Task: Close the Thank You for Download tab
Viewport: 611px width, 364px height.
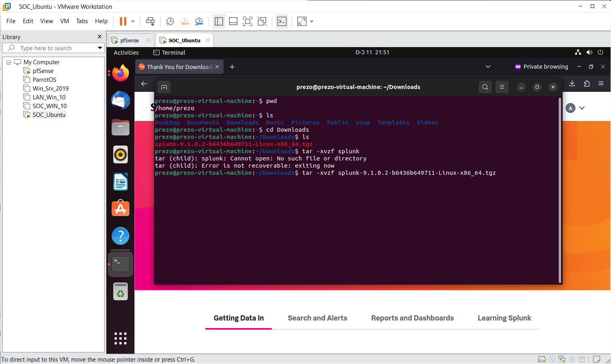Action: click(x=217, y=67)
